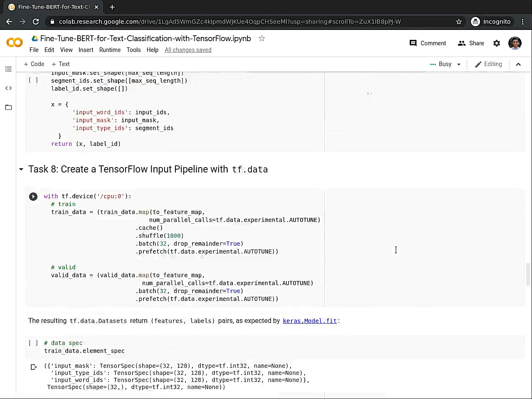Click the Share button
The image size is (532, 399).
click(x=471, y=43)
